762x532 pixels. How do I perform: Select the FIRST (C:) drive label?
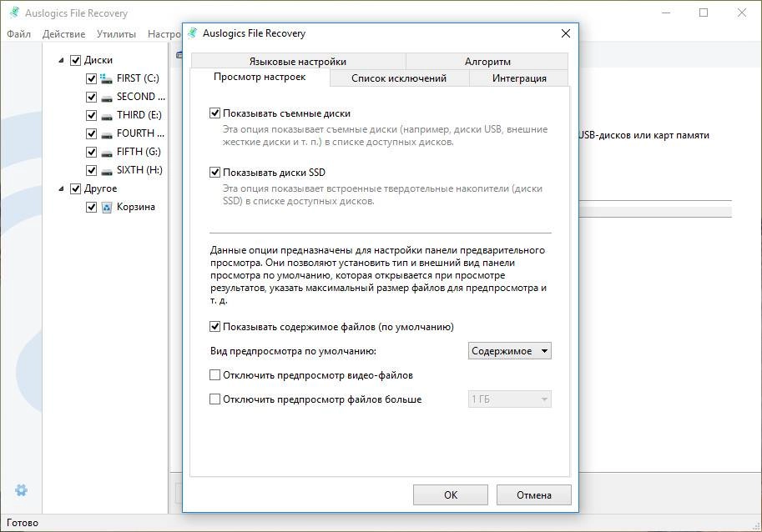click(x=138, y=78)
